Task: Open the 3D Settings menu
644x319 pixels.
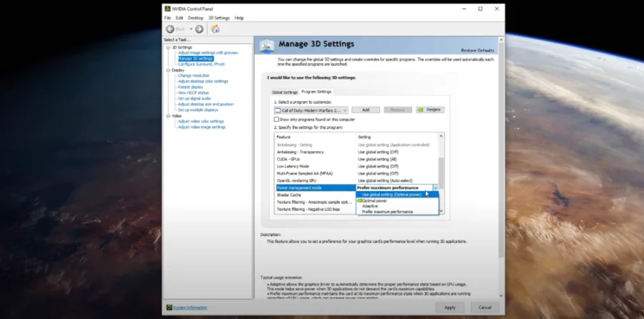Action: point(219,18)
